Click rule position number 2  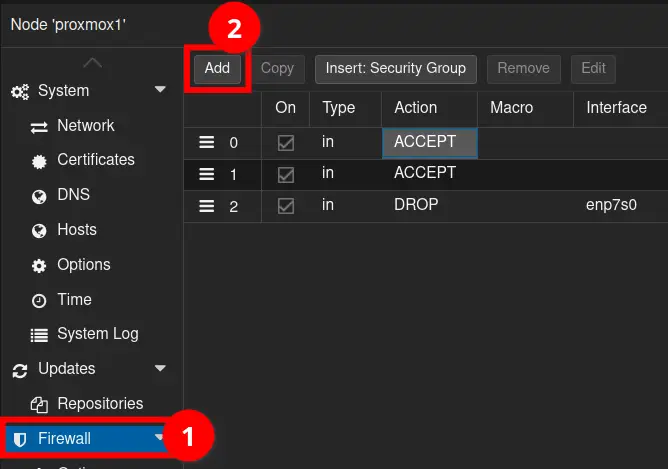pyautogui.click(x=233, y=207)
